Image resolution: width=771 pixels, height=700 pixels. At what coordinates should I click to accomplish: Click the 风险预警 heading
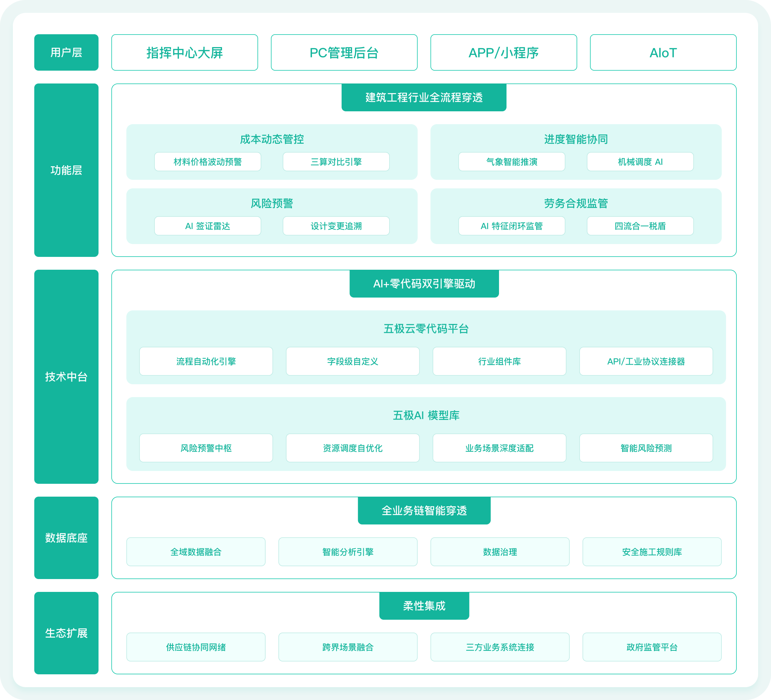[272, 203]
